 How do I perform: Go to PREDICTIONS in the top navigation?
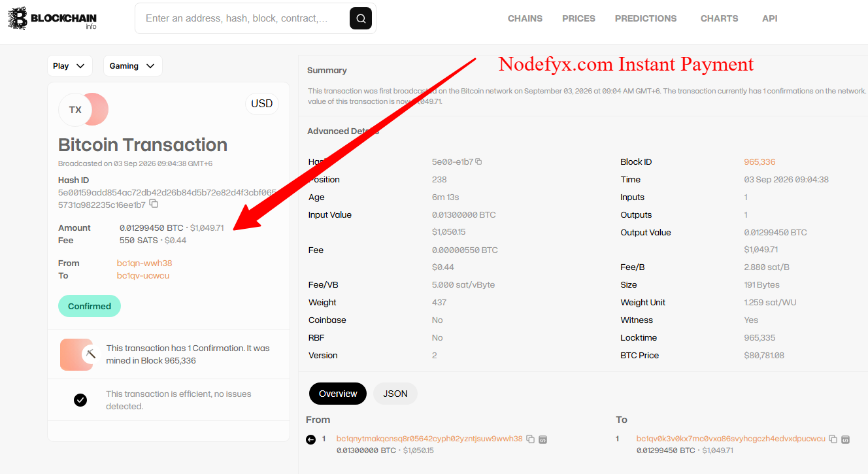[x=646, y=18]
